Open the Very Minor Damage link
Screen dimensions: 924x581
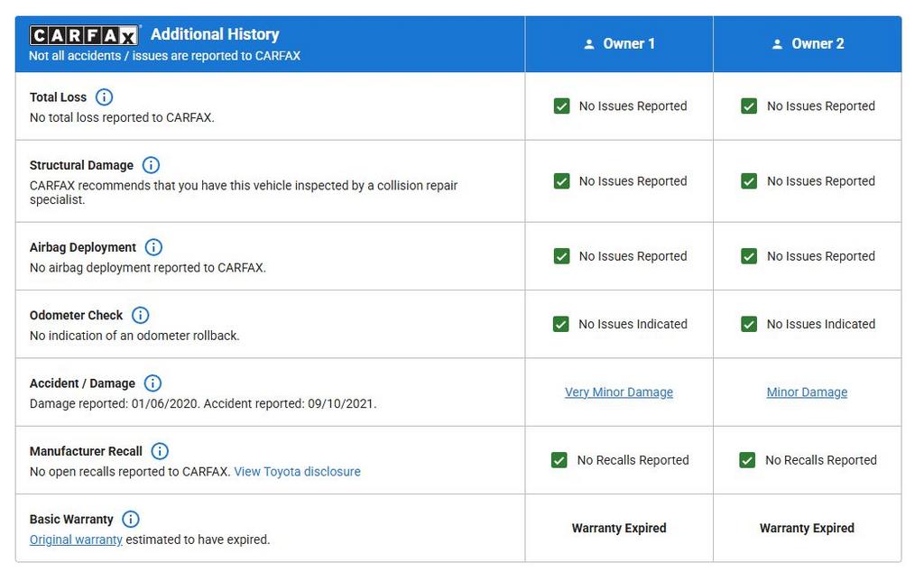(619, 392)
